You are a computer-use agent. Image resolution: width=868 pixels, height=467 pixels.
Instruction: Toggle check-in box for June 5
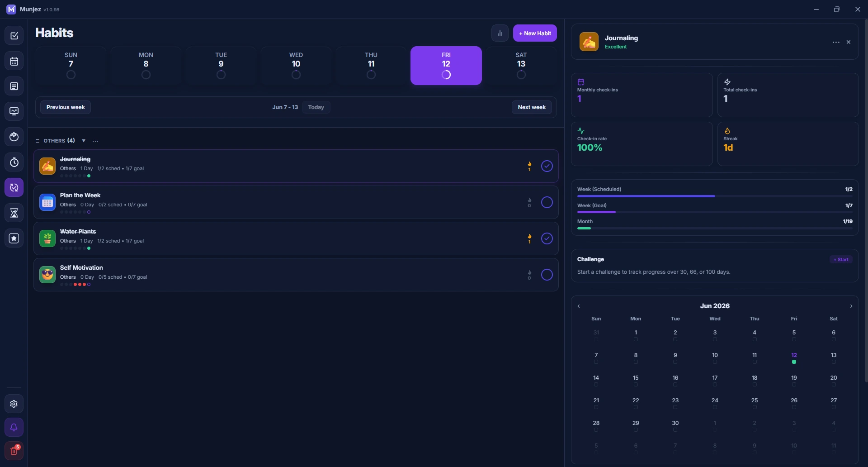794,339
